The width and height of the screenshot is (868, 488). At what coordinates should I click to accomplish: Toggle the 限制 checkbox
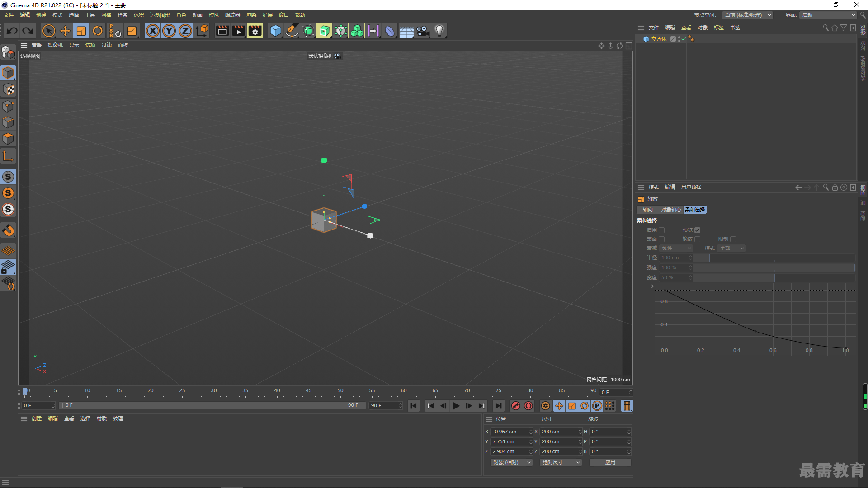click(x=733, y=239)
